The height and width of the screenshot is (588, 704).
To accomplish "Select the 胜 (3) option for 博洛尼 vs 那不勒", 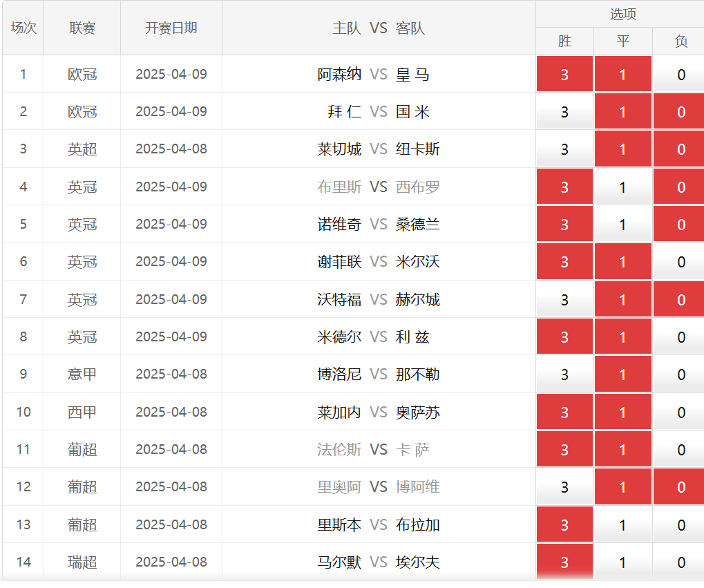I will [x=564, y=374].
